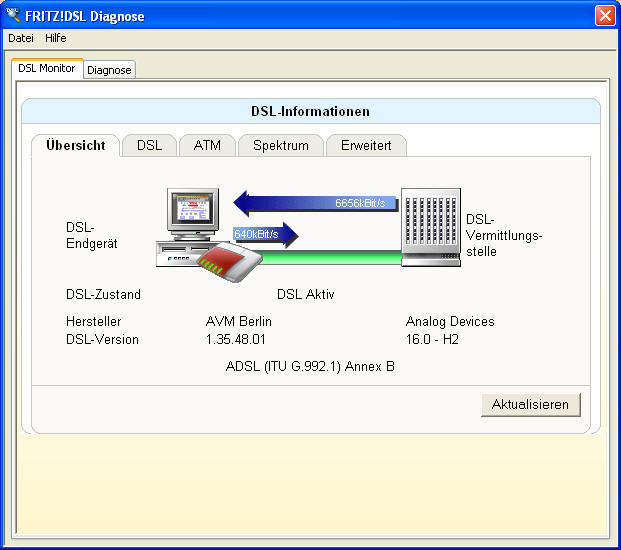Click the red FRITZ!Box modem icon
This screenshot has height=550, width=621.
pos(230,262)
